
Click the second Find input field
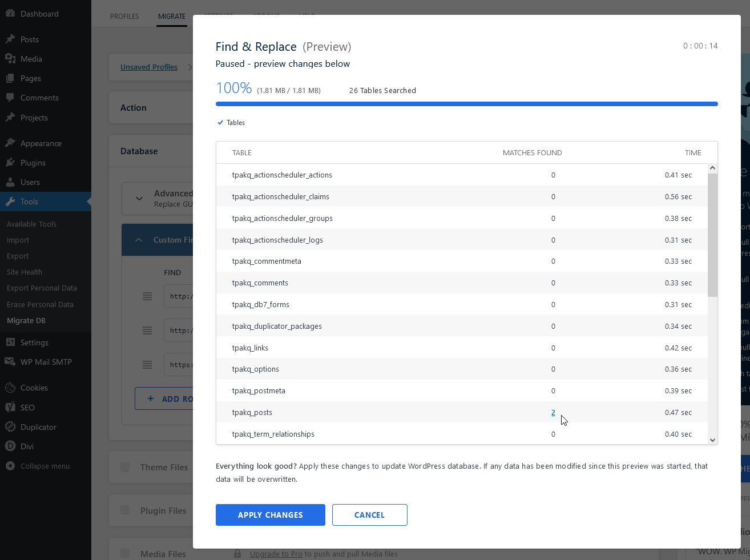179,331
